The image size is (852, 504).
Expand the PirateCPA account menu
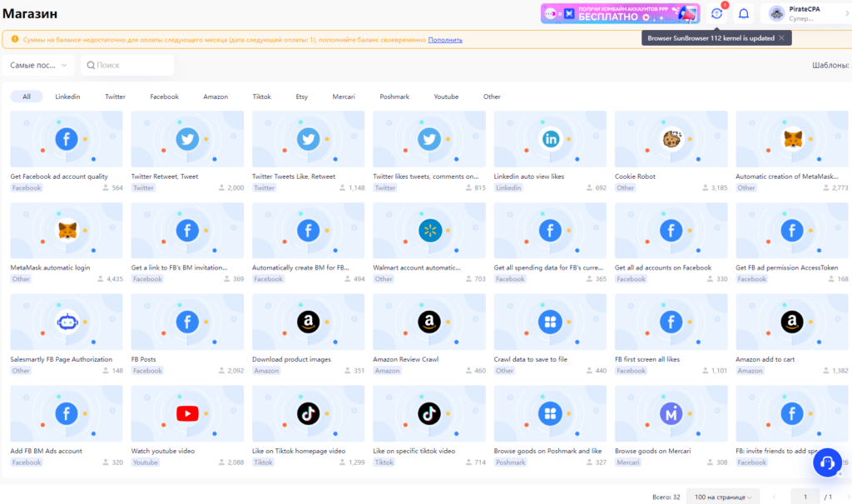(x=805, y=13)
